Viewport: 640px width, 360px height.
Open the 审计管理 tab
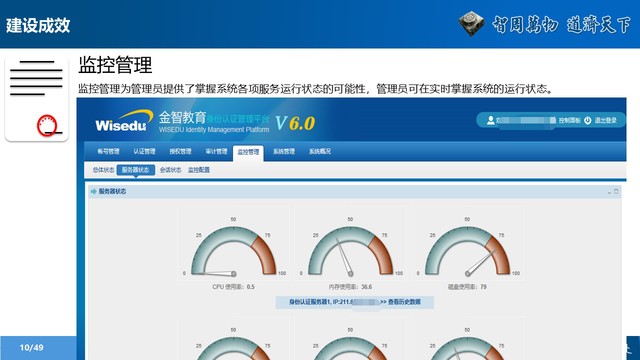(x=216, y=151)
